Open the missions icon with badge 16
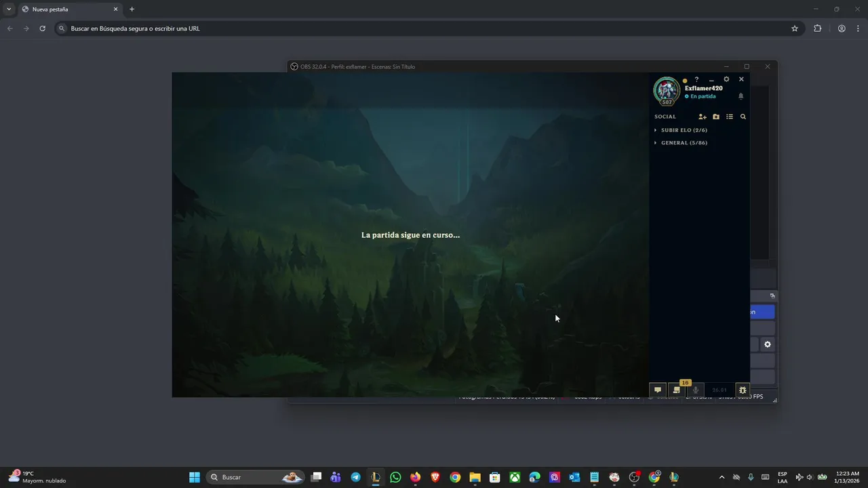Screen dimensions: 868x488 pos(676,390)
